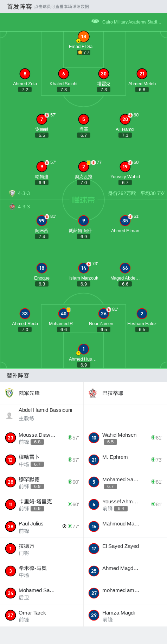
Task: Click the 巴拉蒂耶 team logo in substitutes
Action: [x=93, y=393]
